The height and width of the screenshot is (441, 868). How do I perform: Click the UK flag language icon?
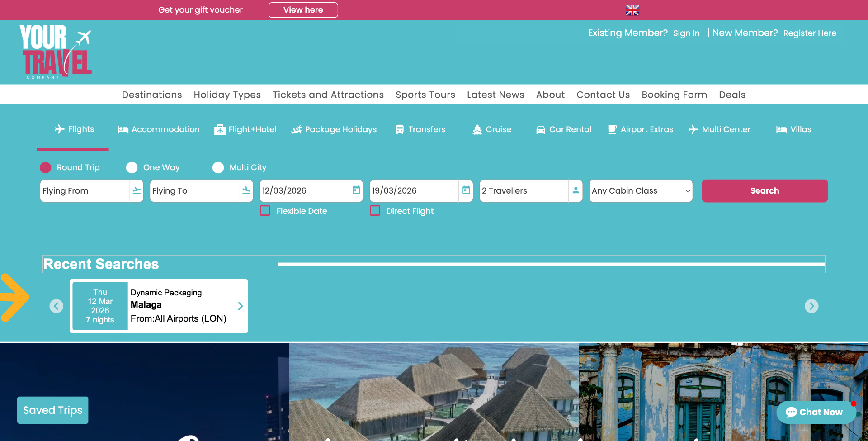(632, 10)
